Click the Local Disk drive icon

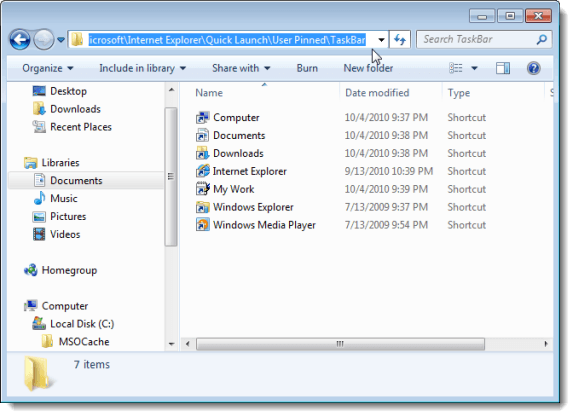[39, 323]
